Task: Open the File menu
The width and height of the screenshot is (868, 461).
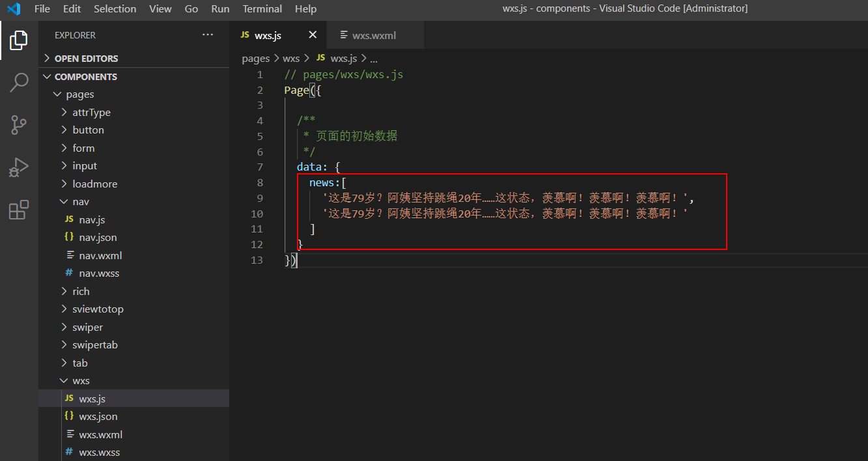Action: pyautogui.click(x=42, y=9)
